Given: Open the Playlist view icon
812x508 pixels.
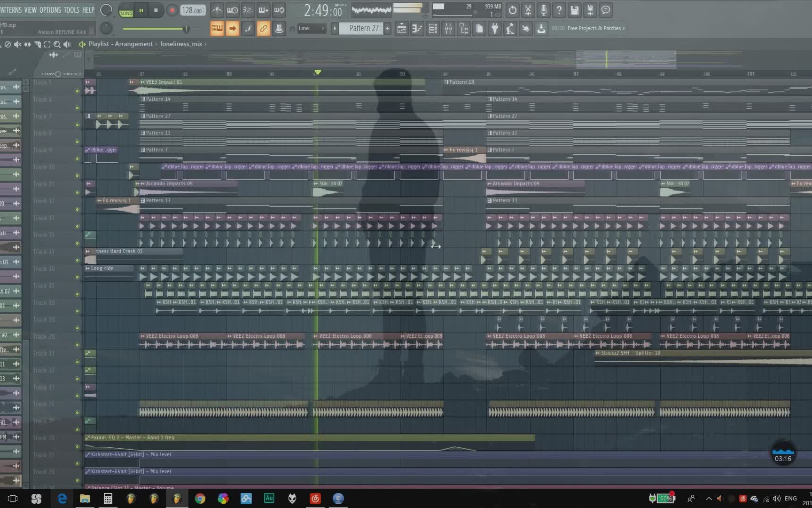Looking at the screenshot, I should point(402,29).
